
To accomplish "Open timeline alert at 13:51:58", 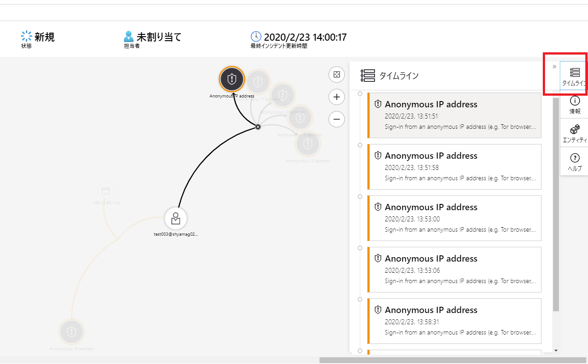I will coord(454,167).
